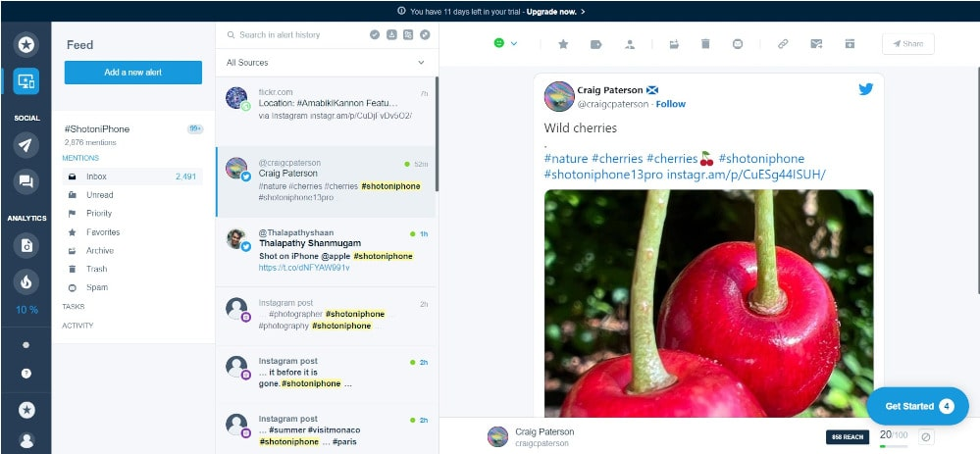The width and height of the screenshot is (980, 454).
Task: Open the instagr.am/p/CuESg44ISUH/ link
Action: (x=747, y=175)
